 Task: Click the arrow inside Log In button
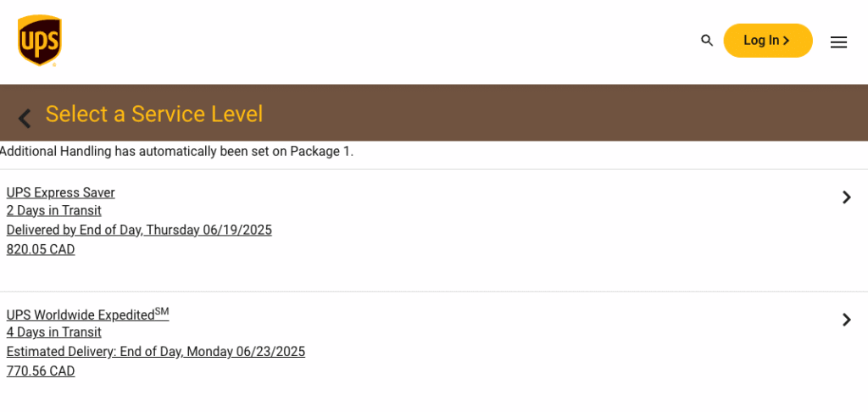click(x=786, y=41)
